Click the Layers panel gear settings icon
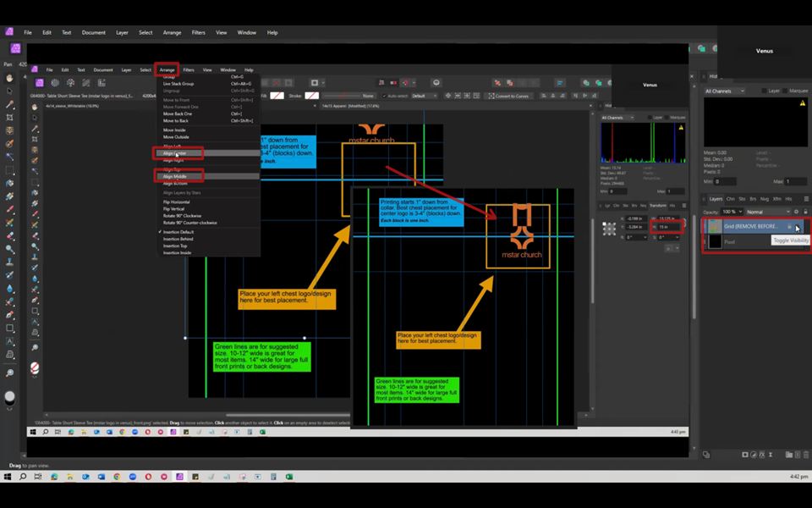Image resolution: width=812 pixels, height=508 pixels. click(796, 212)
